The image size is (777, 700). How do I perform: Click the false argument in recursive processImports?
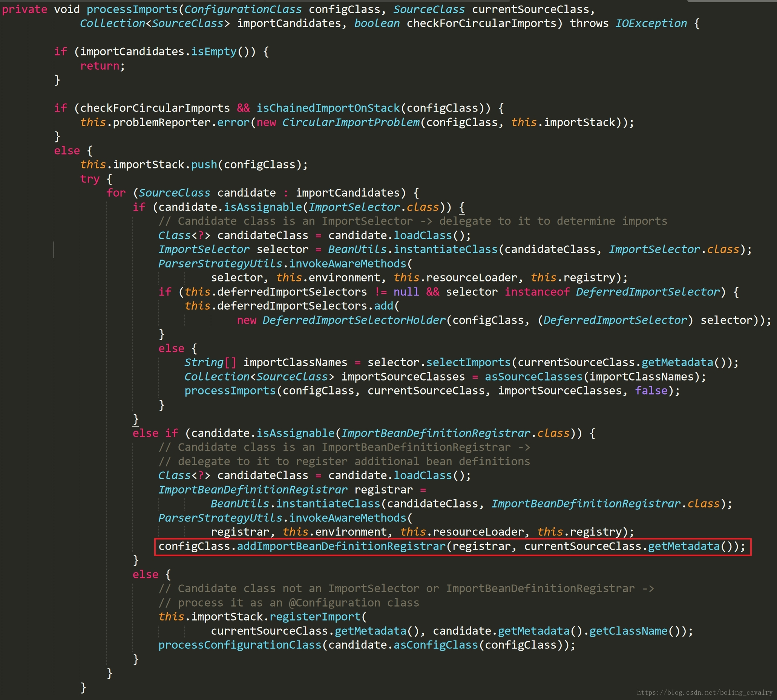[x=651, y=391]
